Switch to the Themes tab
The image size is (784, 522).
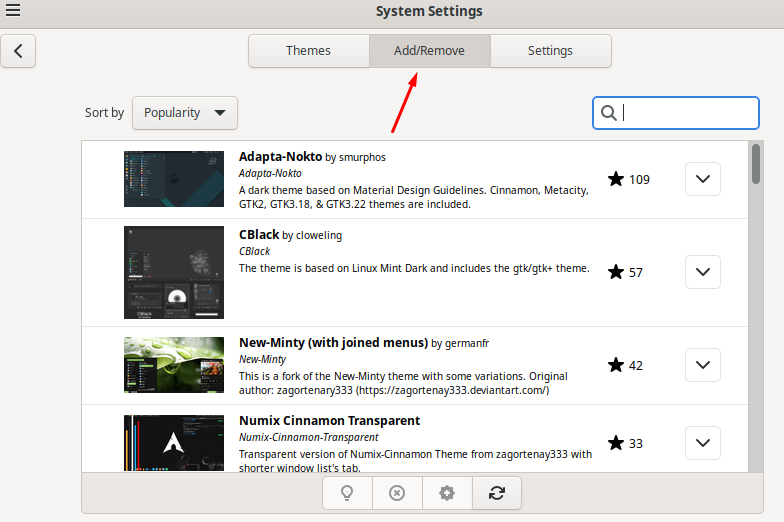point(308,51)
